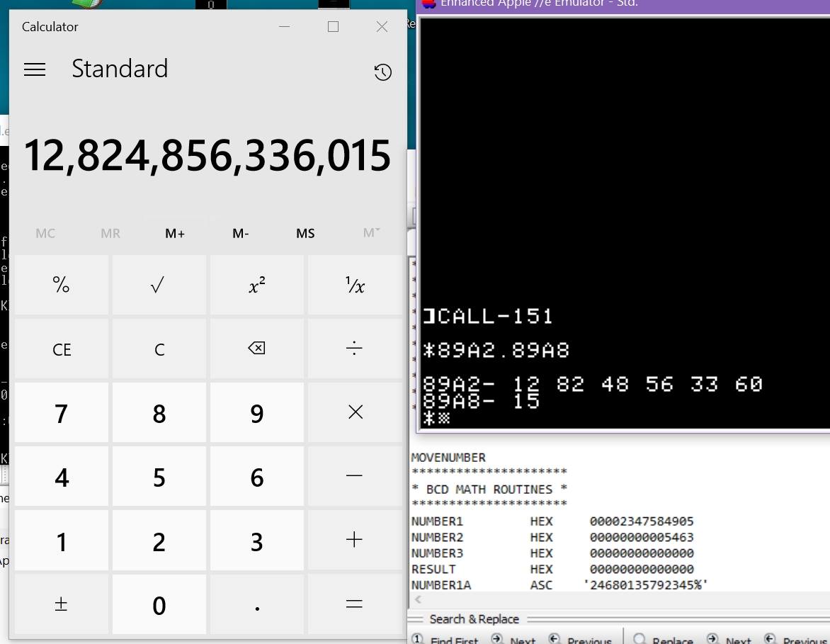Click the plus/minus sign toggle key
This screenshot has width=830, height=644.
click(x=62, y=604)
